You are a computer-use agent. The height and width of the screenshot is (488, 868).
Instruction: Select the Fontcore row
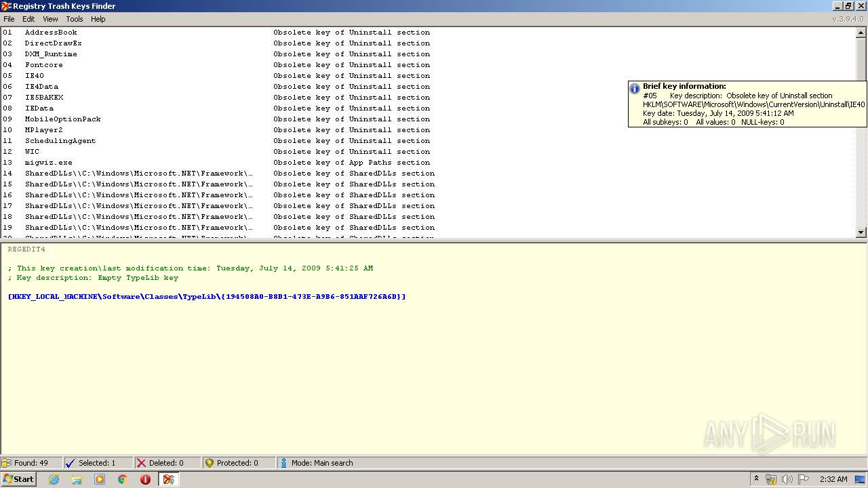pyautogui.click(x=429, y=65)
